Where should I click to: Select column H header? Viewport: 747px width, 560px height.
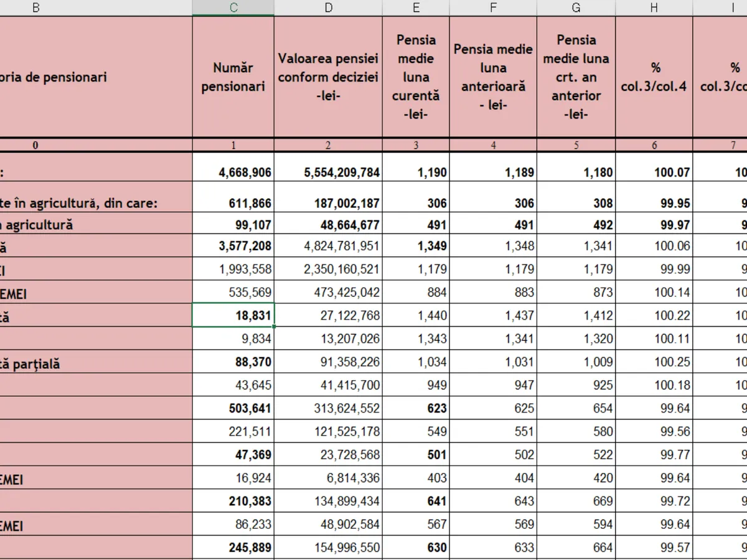point(654,7)
